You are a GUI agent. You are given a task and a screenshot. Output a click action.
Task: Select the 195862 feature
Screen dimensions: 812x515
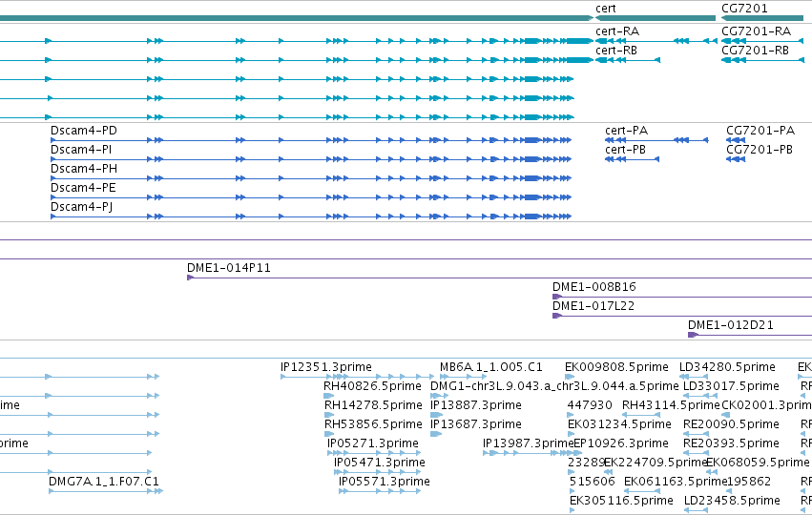point(729,491)
